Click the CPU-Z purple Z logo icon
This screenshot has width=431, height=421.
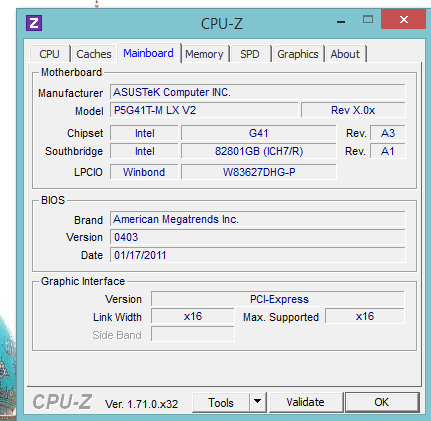point(34,23)
